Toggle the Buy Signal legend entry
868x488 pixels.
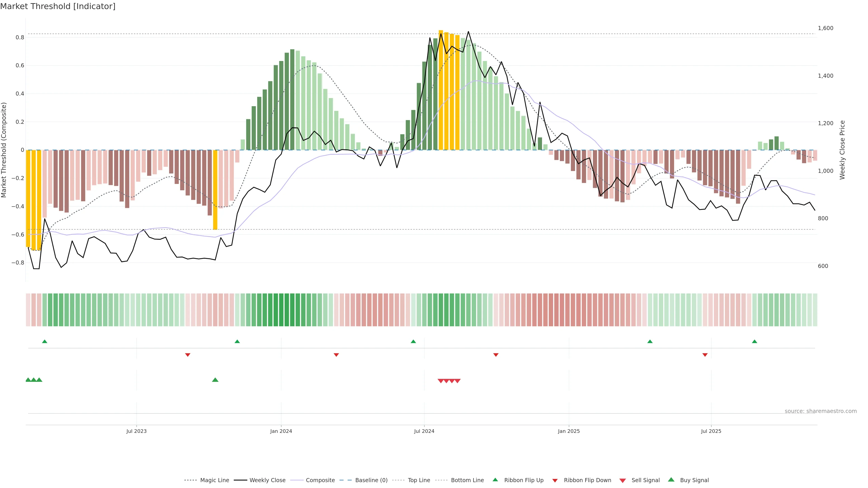(694, 480)
